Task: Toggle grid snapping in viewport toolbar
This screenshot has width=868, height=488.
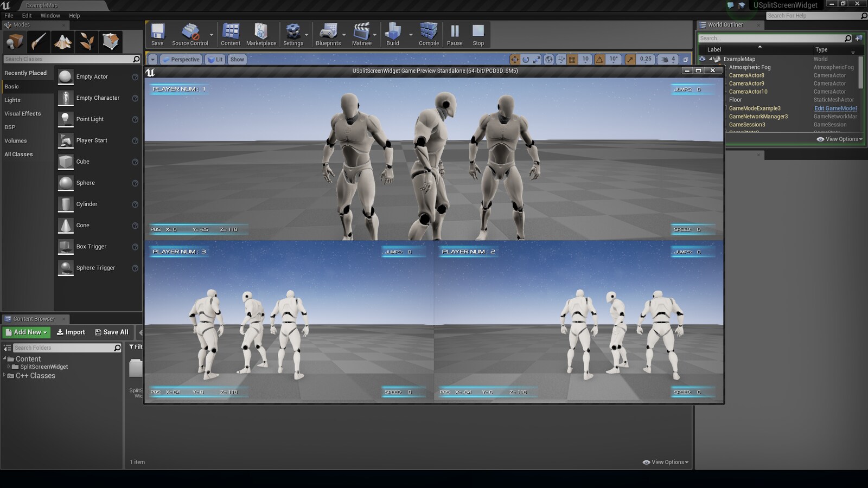Action: click(572, 60)
